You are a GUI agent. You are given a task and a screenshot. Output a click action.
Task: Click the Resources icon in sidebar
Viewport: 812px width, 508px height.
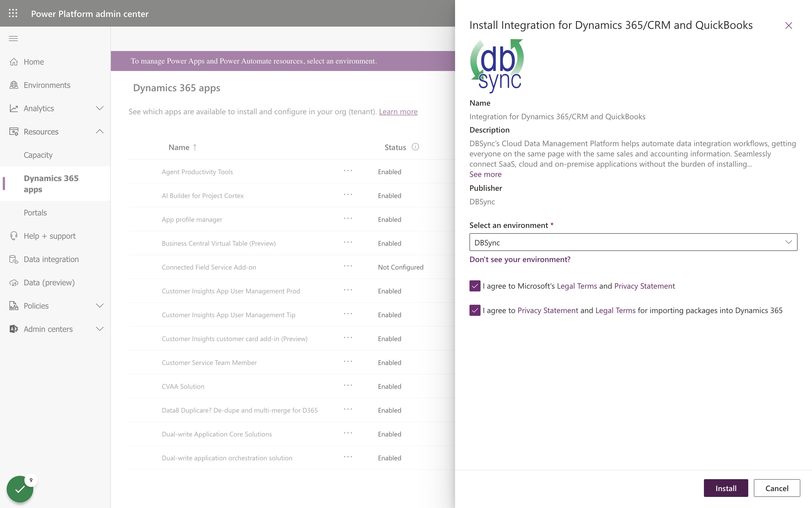coord(14,132)
